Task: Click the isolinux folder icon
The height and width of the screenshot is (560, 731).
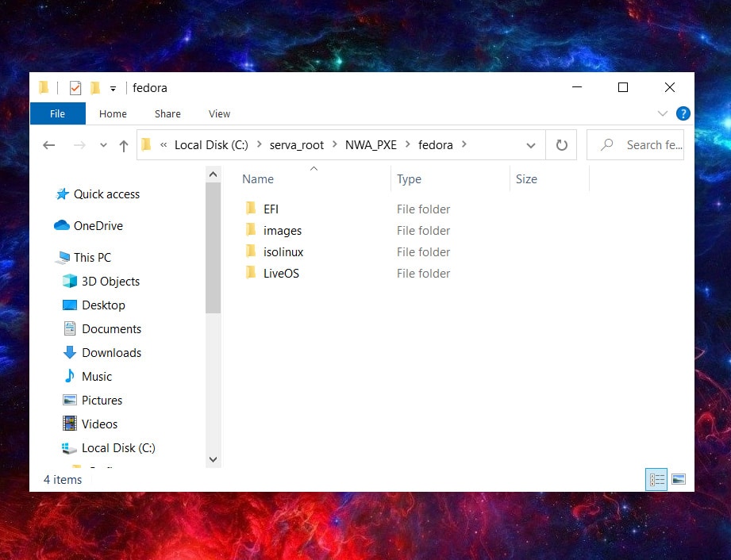Action: coord(251,251)
